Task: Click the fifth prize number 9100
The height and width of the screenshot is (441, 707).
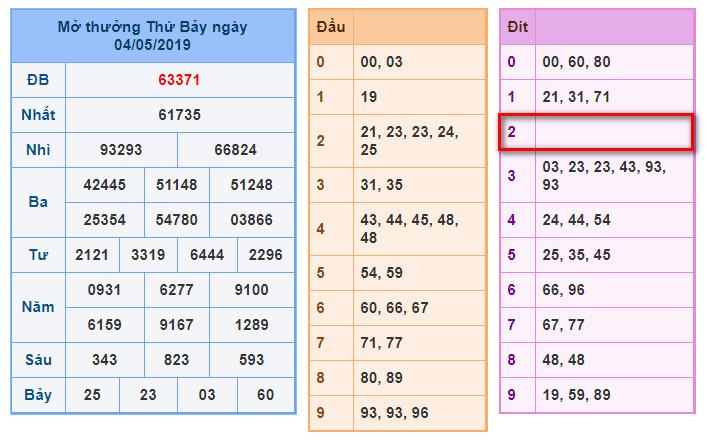Action: pyautogui.click(x=251, y=290)
